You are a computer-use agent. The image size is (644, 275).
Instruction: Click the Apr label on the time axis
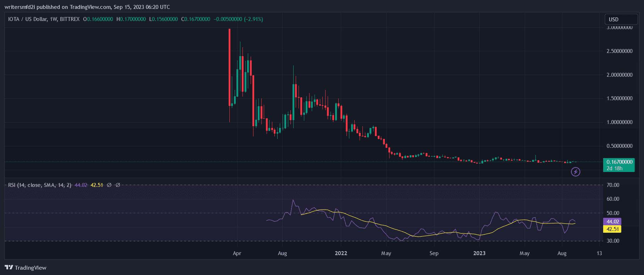[x=237, y=253]
